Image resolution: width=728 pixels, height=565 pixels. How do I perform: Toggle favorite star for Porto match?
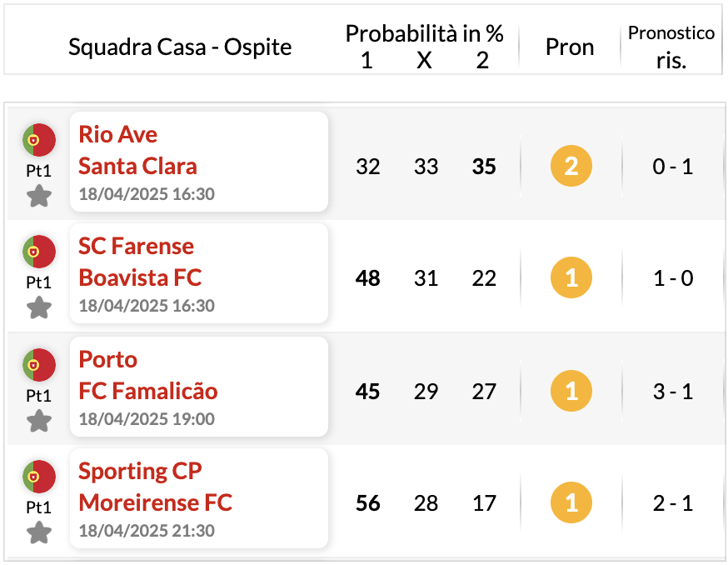39,421
